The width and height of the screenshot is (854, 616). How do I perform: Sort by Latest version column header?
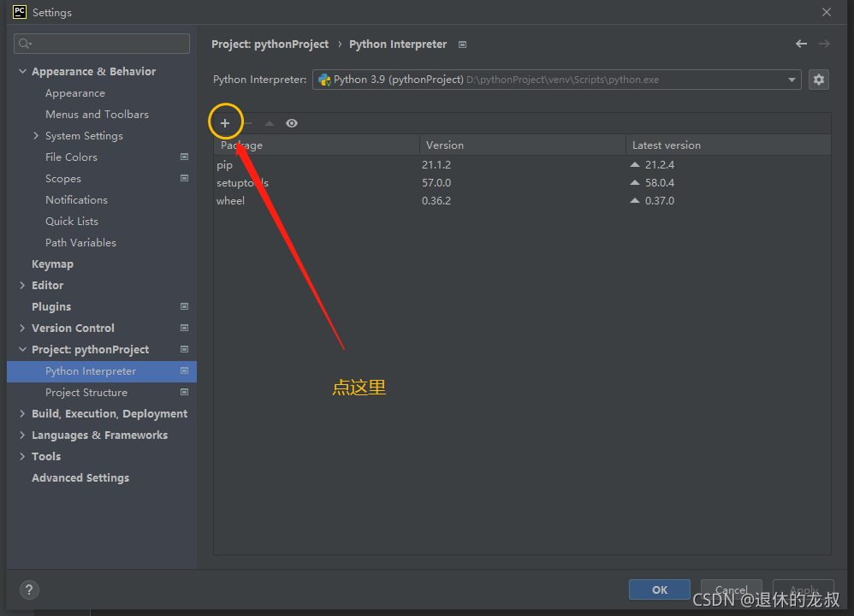click(728, 145)
